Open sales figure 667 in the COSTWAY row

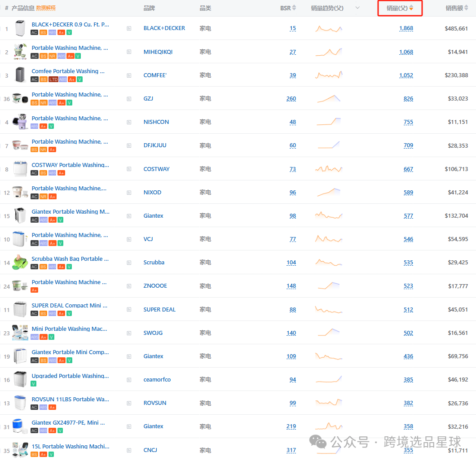[408, 169]
